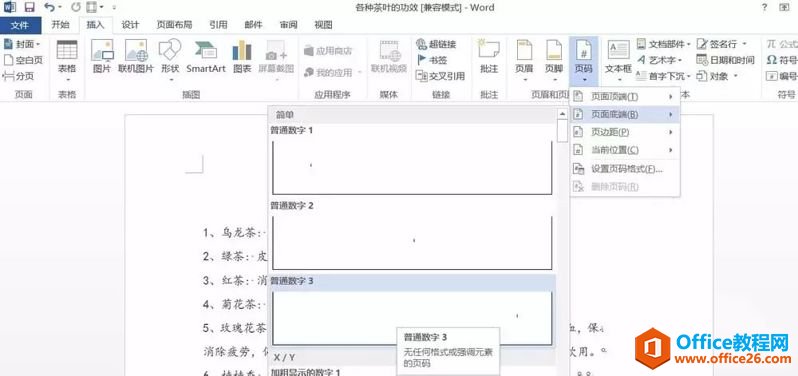798x376 pixels.
Task: Add a comment (批注)
Action: tap(489, 57)
